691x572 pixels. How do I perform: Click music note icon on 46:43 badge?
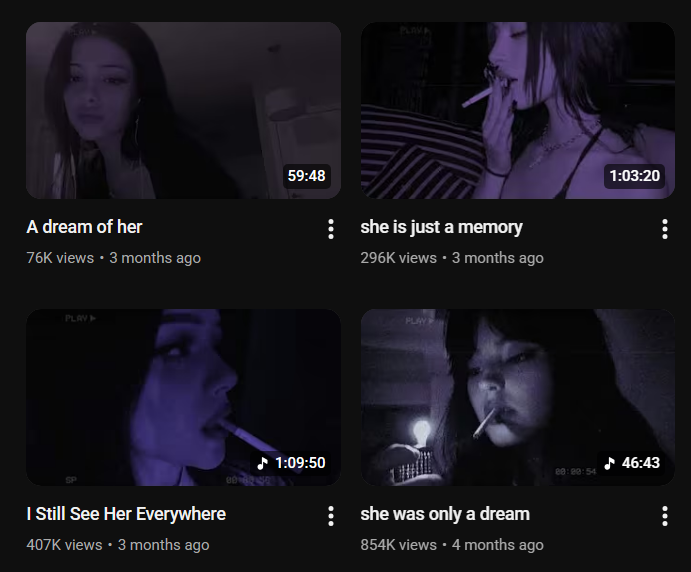click(x=609, y=463)
